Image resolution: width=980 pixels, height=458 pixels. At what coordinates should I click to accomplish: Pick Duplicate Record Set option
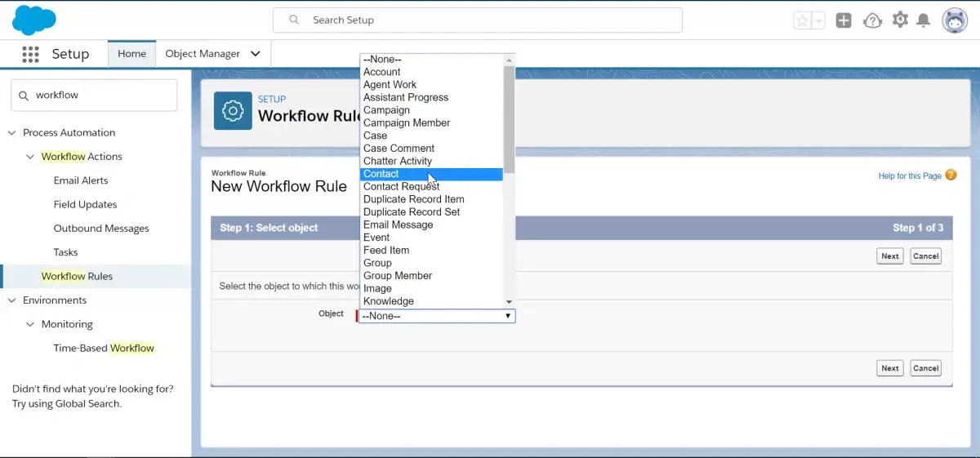pyautogui.click(x=431, y=212)
